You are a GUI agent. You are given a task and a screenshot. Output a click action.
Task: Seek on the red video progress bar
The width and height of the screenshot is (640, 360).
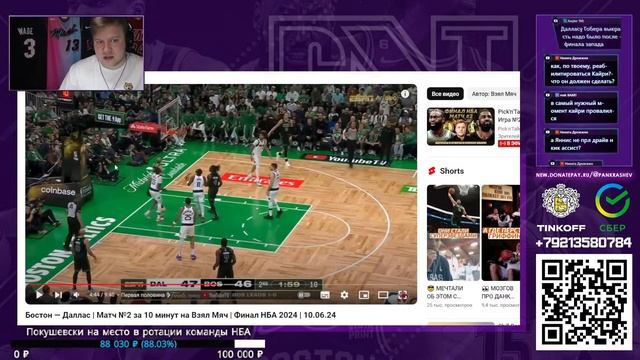click(x=221, y=285)
